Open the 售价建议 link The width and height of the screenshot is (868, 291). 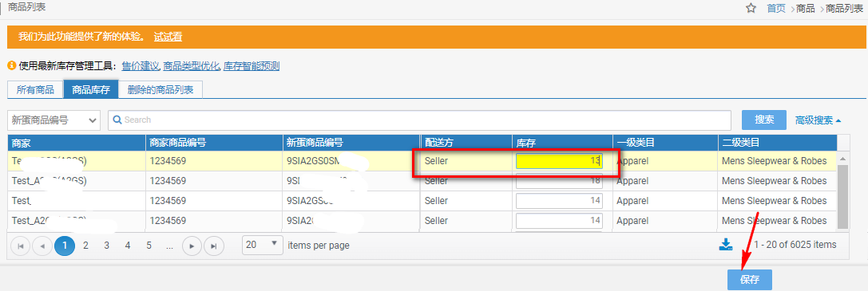[141, 66]
